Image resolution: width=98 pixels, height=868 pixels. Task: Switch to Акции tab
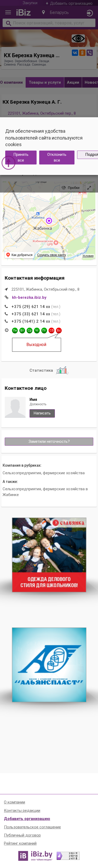click(73, 82)
